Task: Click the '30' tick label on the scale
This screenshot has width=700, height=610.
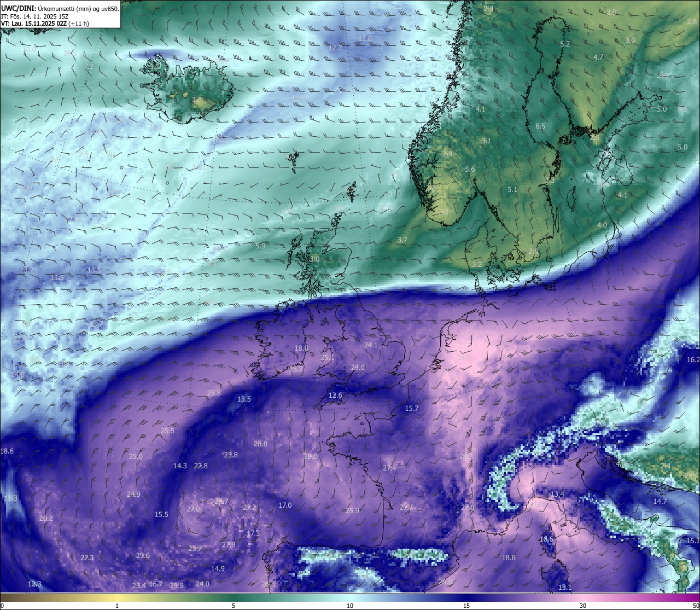Action: (x=583, y=606)
